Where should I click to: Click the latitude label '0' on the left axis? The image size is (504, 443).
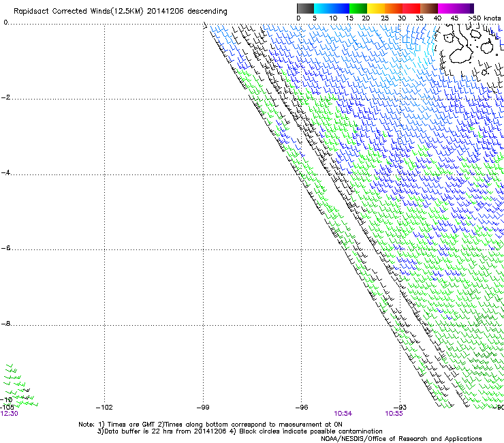pos(5,22)
